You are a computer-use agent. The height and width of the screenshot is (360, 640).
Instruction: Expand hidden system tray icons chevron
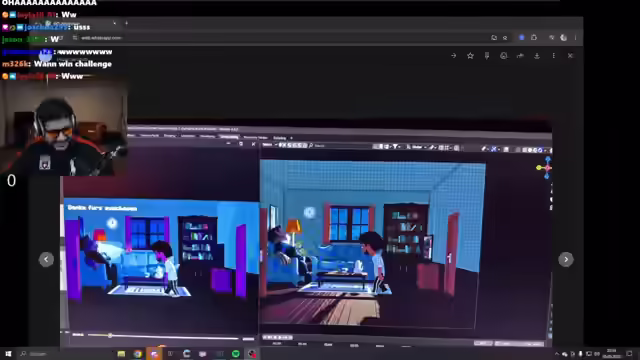pyautogui.click(x=557, y=354)
